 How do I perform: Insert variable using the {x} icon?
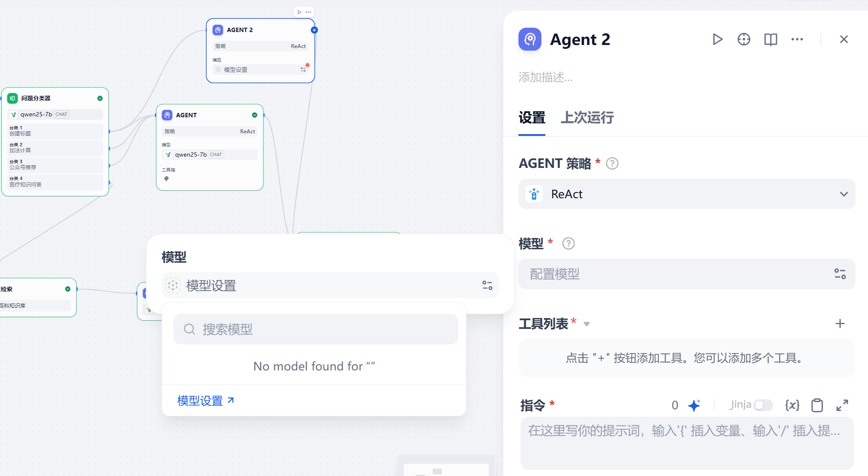coord(792,405)
